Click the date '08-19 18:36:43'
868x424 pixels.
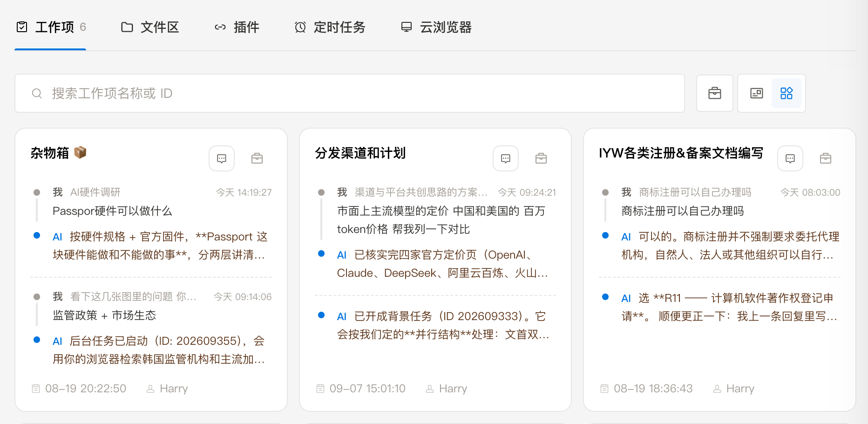click(653, 389)
